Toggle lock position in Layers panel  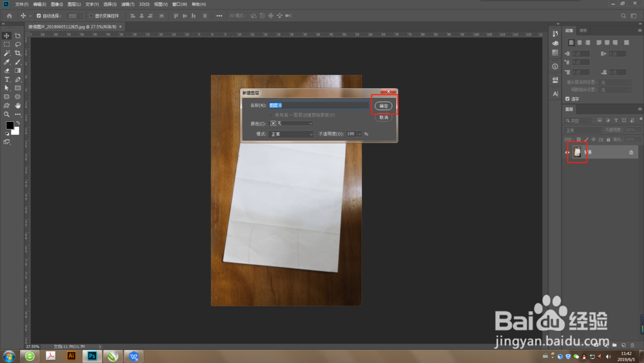tap(594, 139)
